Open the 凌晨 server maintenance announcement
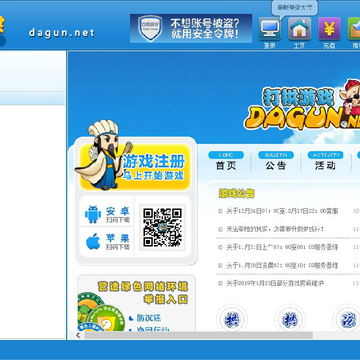 [282, 265]
